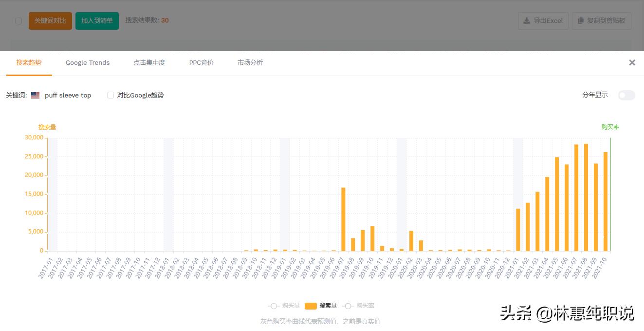Go to the 市场分析 tab
644x331 pixels.
(250, 62)
